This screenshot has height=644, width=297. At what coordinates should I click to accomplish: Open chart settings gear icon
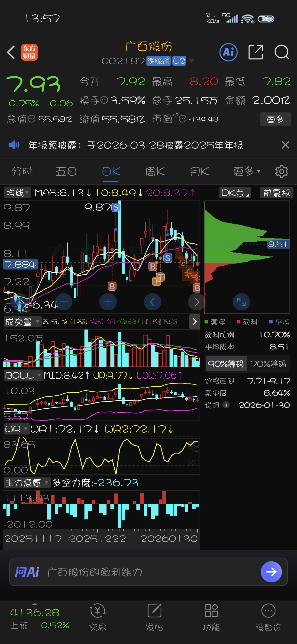281,171
